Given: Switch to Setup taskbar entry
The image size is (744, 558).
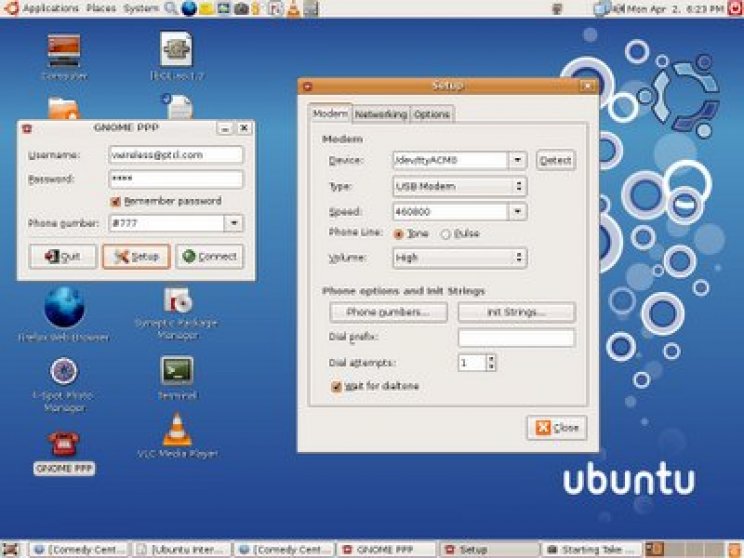Looking at the screenshot, I should (488, 549).
